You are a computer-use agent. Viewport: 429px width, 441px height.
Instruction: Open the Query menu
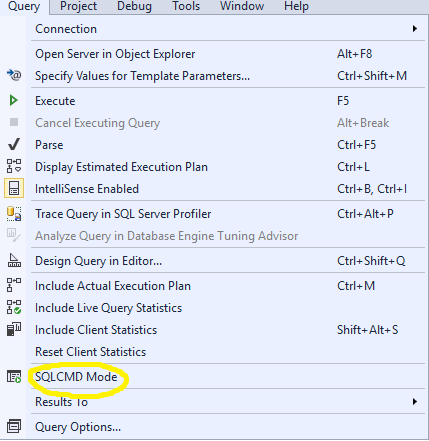coord(24,6)
